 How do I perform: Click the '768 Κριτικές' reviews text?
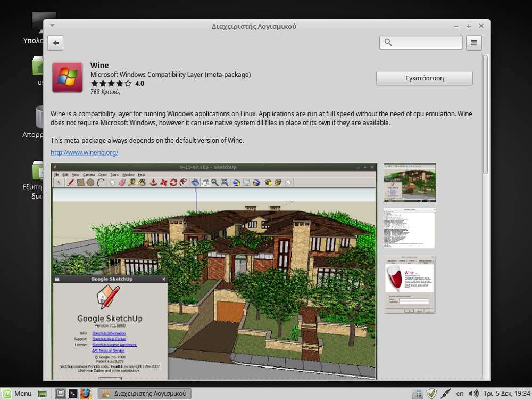pos(105,92)
